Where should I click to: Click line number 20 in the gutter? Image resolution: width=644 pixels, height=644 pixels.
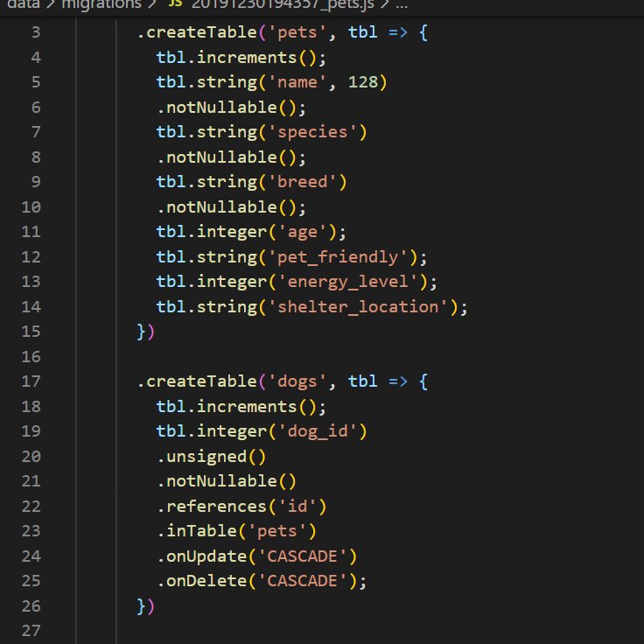(x=31, y=456)
